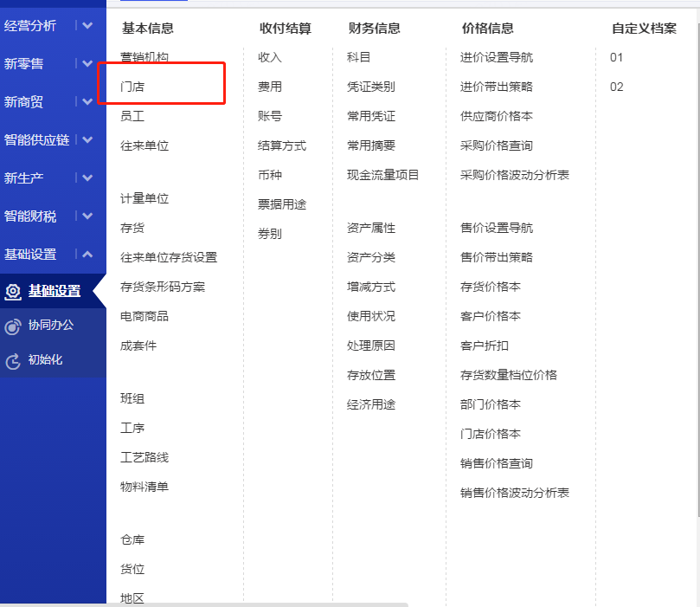Select 新生产 in the sidebar

tap(23, 178)
